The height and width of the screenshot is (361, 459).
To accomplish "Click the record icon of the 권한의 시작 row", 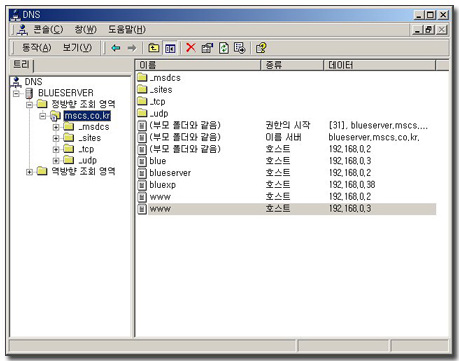I will (142, 126).
